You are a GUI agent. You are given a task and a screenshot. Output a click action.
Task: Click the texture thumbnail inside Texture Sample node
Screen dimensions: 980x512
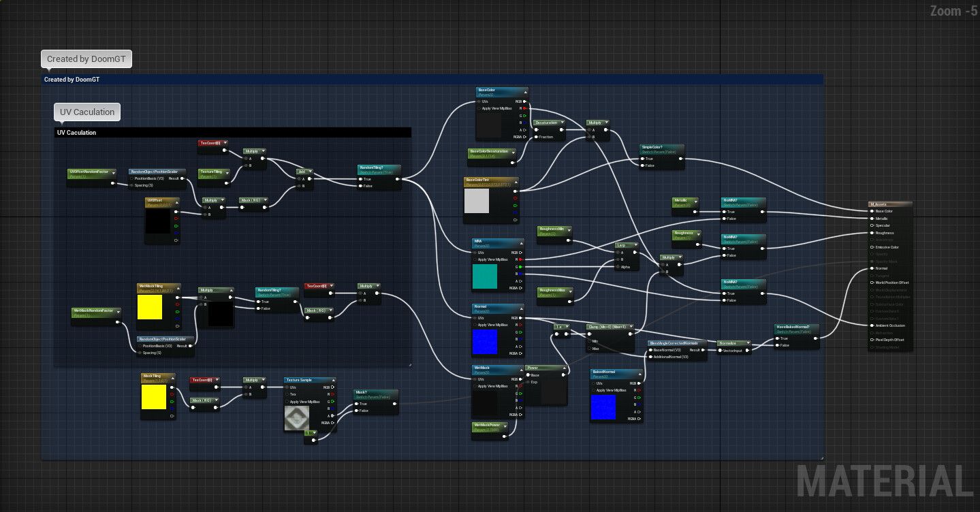point(297,417)
